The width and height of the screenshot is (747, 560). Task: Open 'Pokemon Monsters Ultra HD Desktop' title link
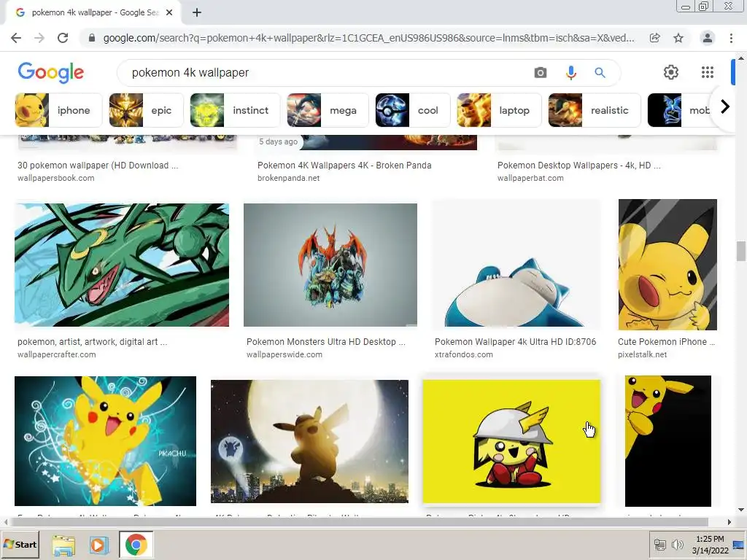(x=326, y=342)
